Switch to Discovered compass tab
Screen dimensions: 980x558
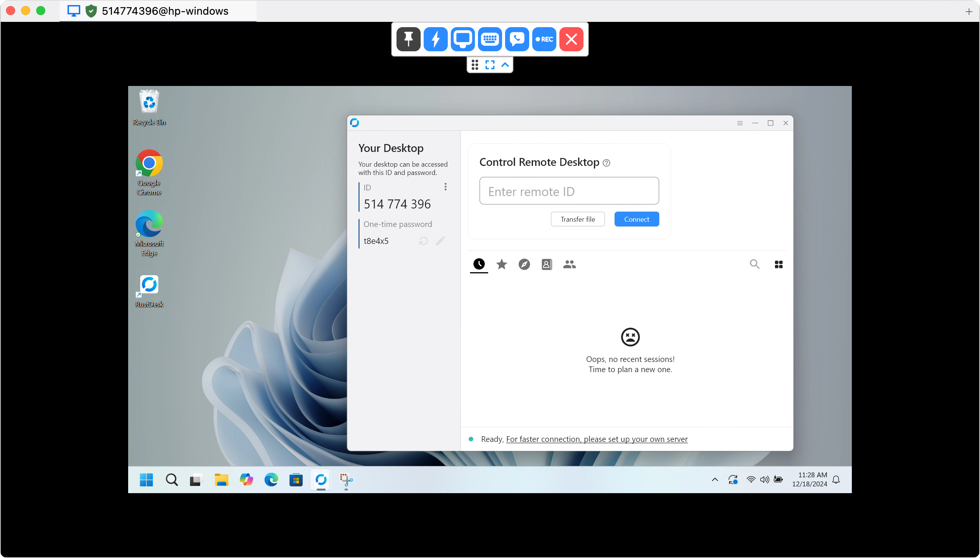click(x=524, y=264)
